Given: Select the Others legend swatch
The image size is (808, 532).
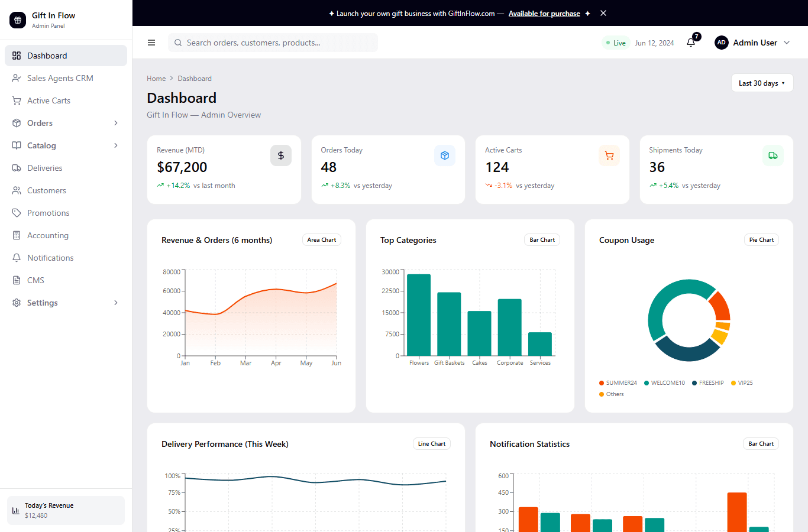Looking at the screenshot, I should 602,394.
